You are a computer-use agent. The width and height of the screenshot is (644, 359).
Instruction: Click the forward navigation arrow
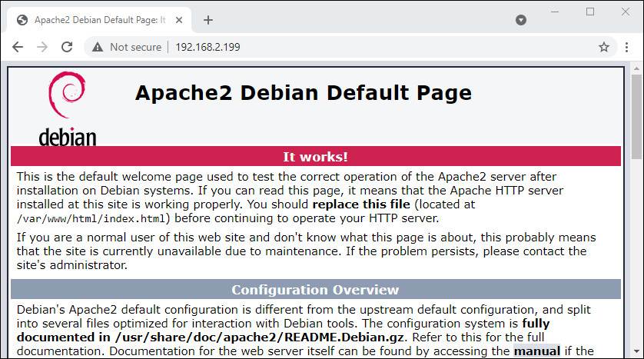(x=42, y=47)
